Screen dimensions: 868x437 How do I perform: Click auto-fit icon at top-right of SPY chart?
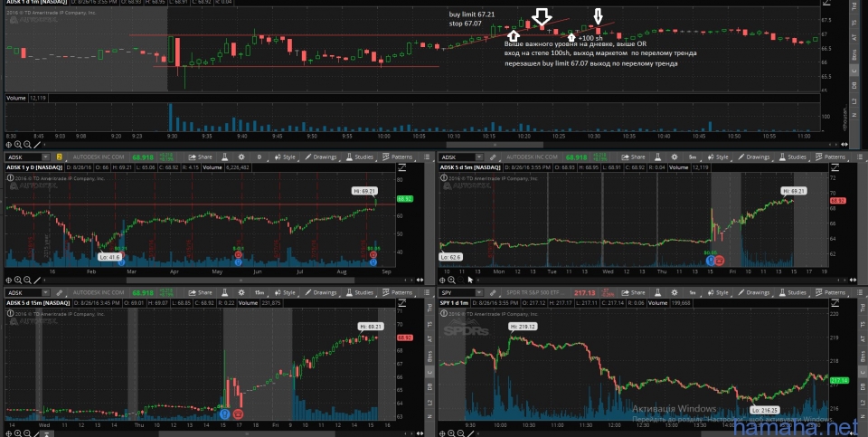(x=835, y=303)
